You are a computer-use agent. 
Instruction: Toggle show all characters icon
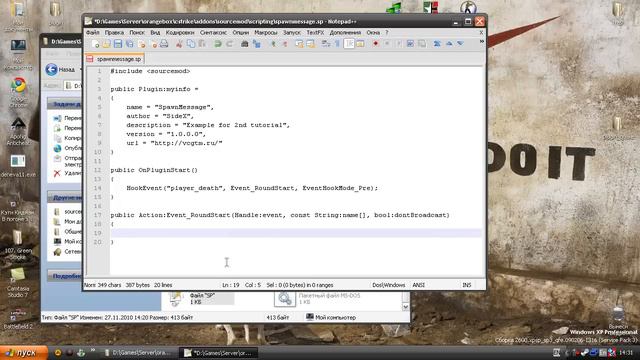[337, 44]
